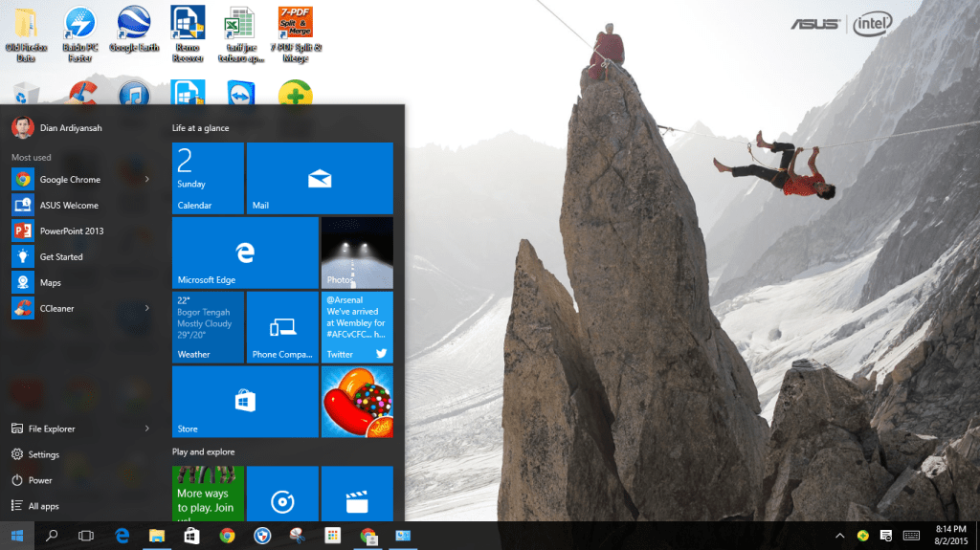Select the tarif jne Excel file icon
The image size is (980, 550).
(240, 35)
